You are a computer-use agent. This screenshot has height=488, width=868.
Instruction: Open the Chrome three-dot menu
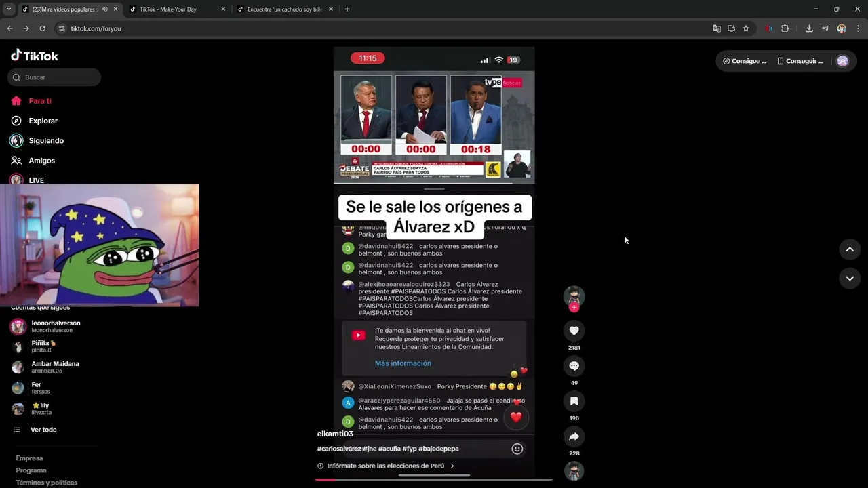[x=858, y=28]
